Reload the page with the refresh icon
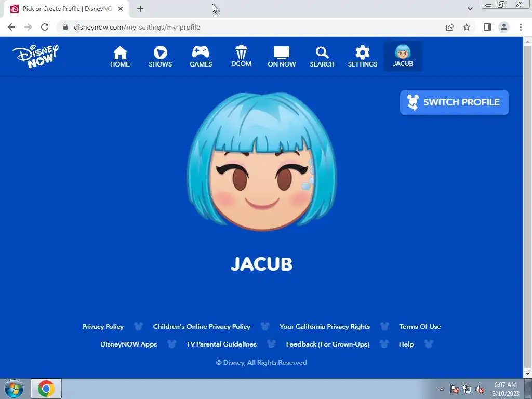The width and height of the screenshot is (532, 399). 45,27
